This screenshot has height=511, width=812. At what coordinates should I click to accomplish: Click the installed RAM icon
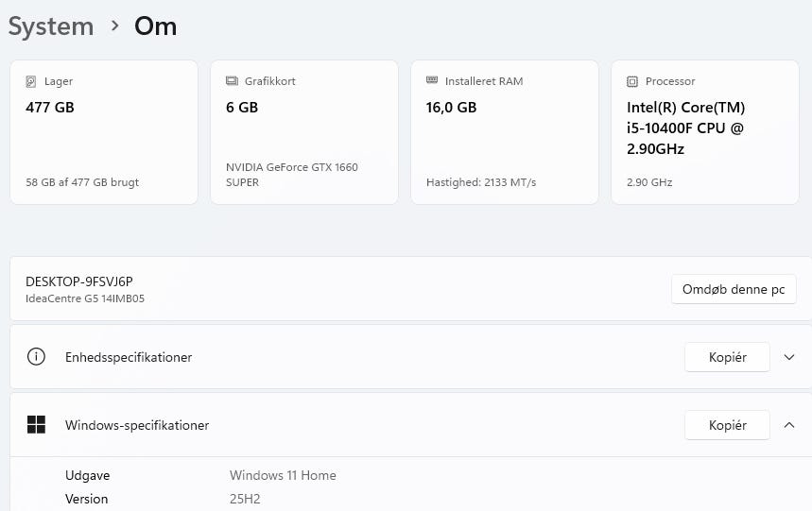[432, 81]
